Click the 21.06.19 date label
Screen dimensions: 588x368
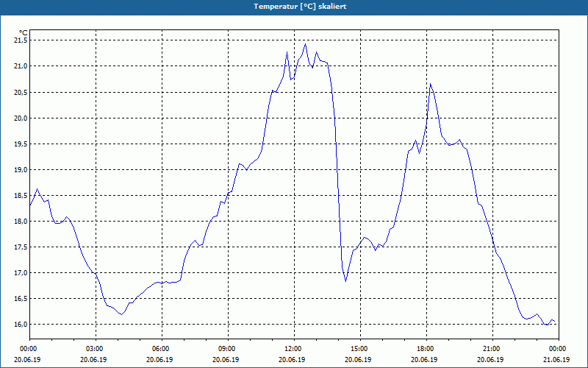click(556, 359)
